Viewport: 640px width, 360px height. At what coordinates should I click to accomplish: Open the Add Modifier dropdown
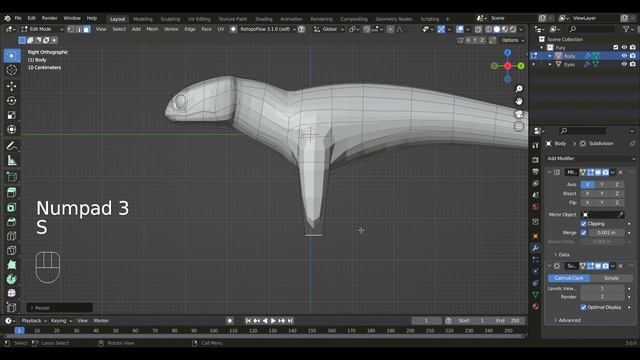590,158
